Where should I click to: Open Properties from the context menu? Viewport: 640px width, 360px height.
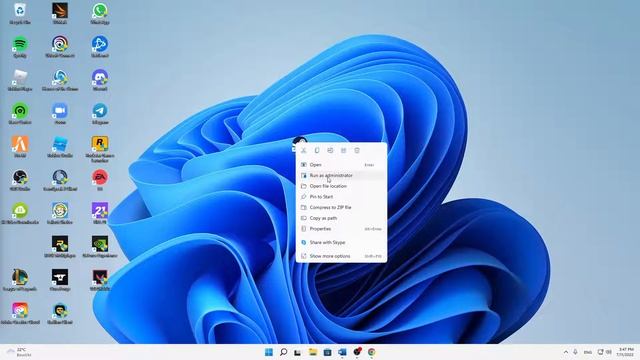[341, 229]
